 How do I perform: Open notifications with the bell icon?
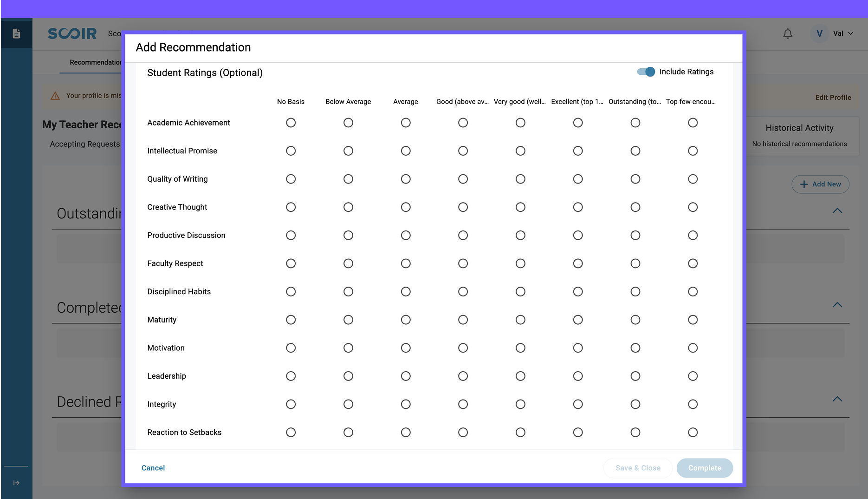pos(788,33)
